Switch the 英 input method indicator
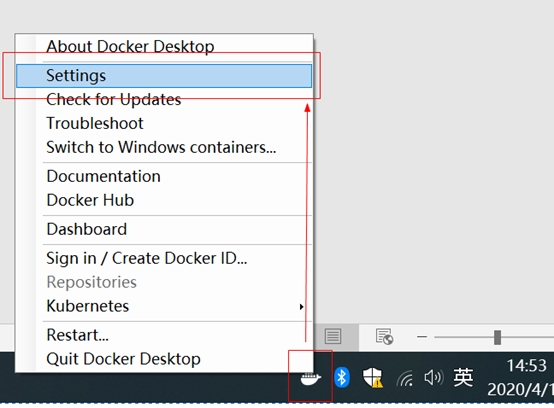The width and height of the screenshot is (554, 408). point(463,377)
